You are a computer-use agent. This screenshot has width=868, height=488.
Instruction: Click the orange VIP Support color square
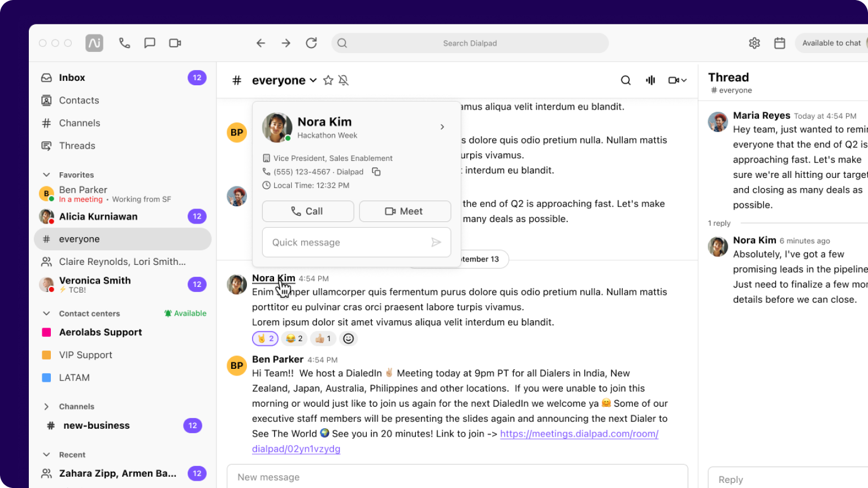coord(46,355)
